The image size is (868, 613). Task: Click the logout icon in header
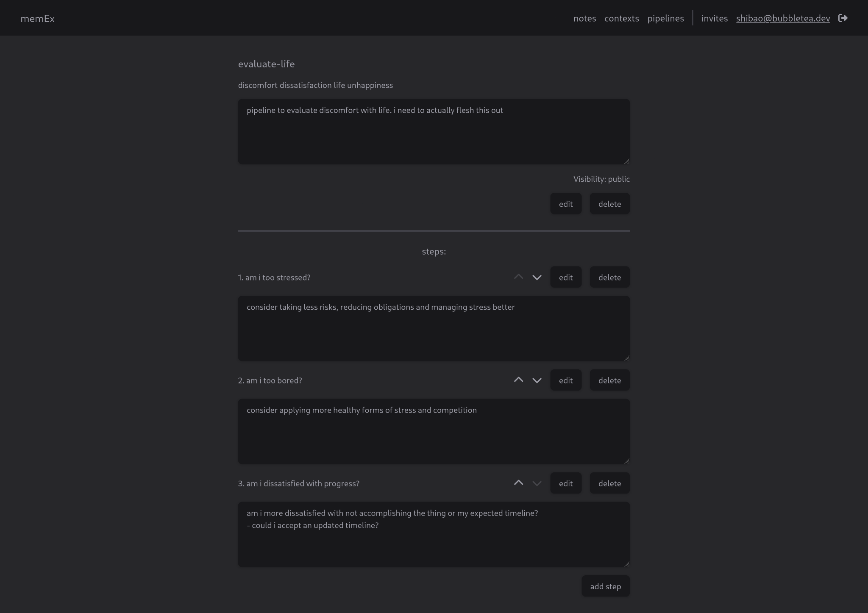(843, 18)
